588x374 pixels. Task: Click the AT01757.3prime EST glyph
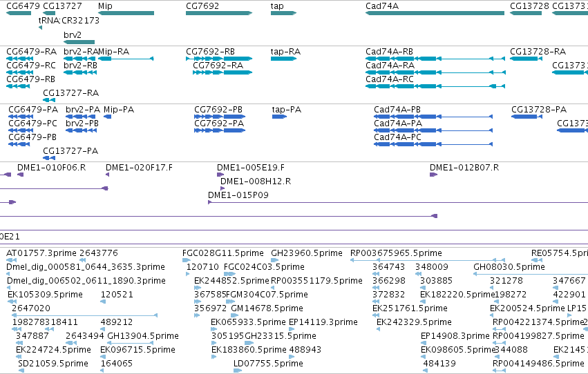(x=11, y=260)
